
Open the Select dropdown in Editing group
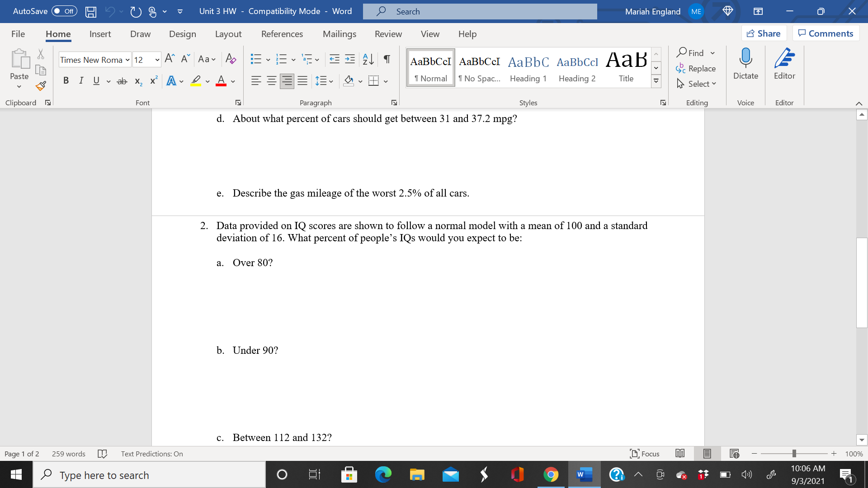coord(697,84)
